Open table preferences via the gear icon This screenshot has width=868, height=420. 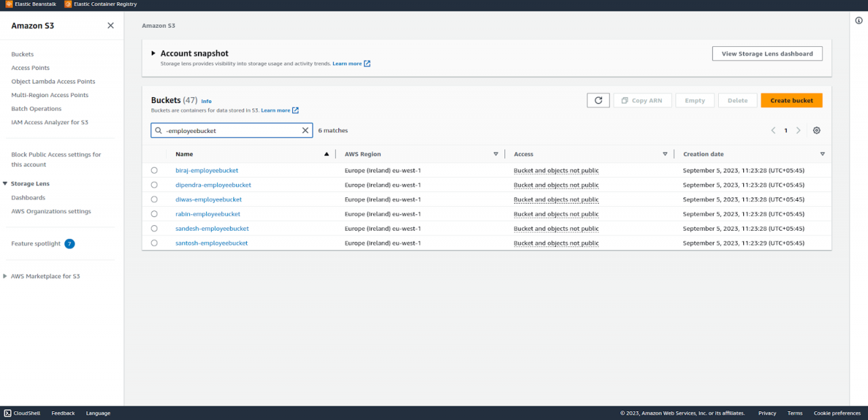(x=816, y=130)
